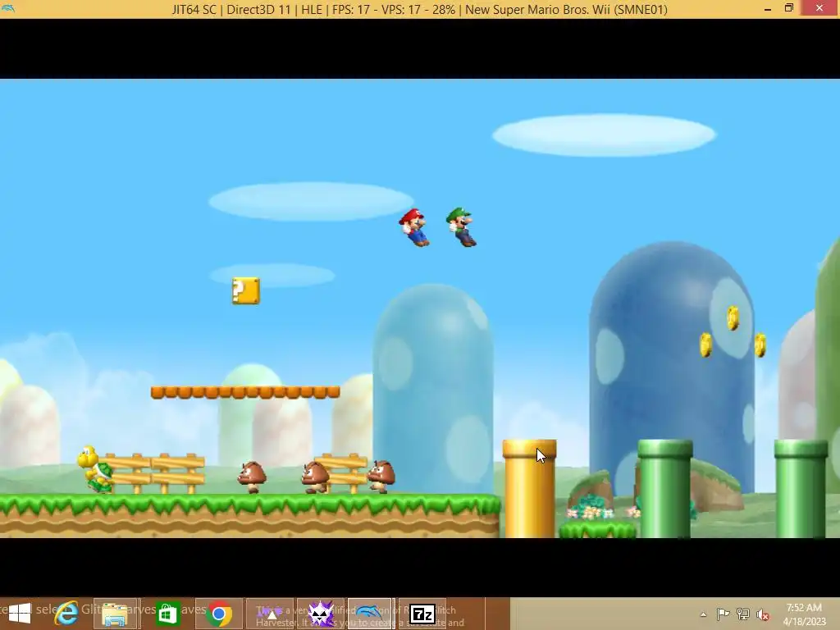Click the orange mushroom bridge platform
Viewport: 840px width, 630px height.
click(245, 392)
